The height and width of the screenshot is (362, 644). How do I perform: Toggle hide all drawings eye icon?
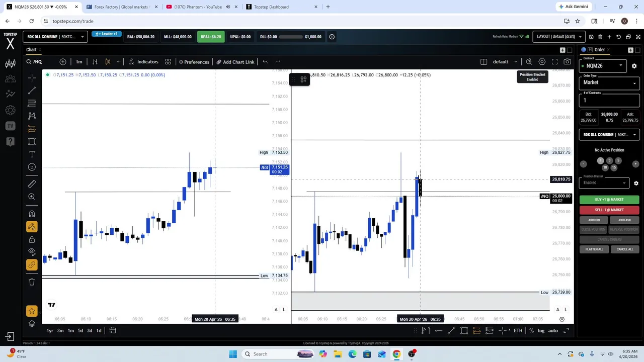[x=32, y=251]
